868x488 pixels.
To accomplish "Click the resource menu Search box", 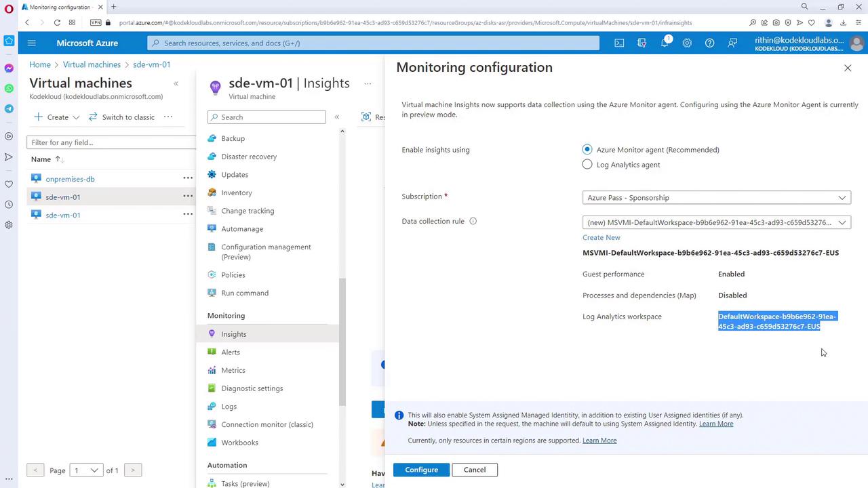I will tap(267, 117).
